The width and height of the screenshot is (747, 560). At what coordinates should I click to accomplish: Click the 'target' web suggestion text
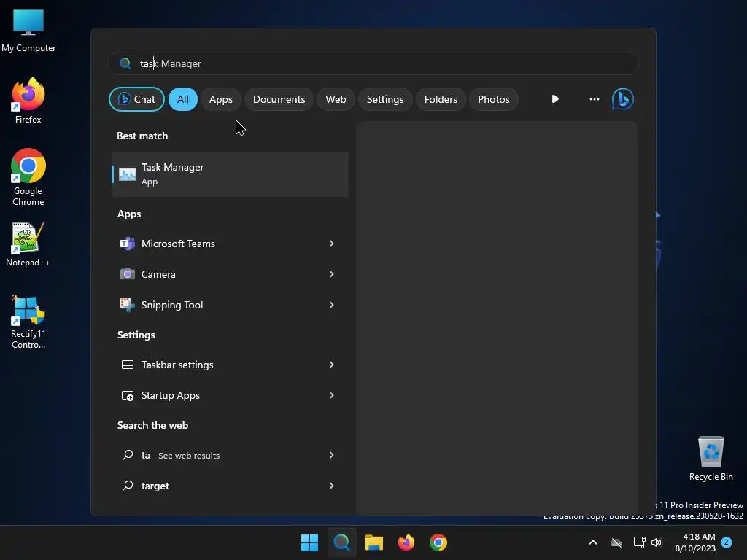tap(155, 486)
